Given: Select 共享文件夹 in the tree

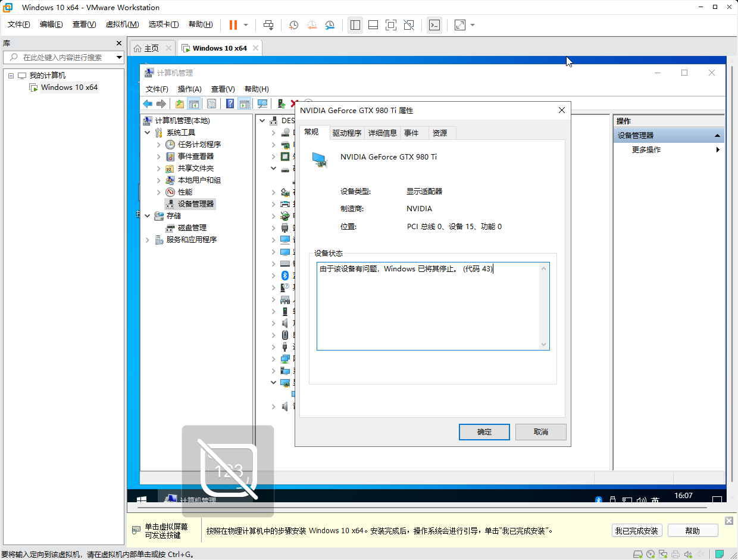Looking at the screenshot, I should tap(195, 168).
